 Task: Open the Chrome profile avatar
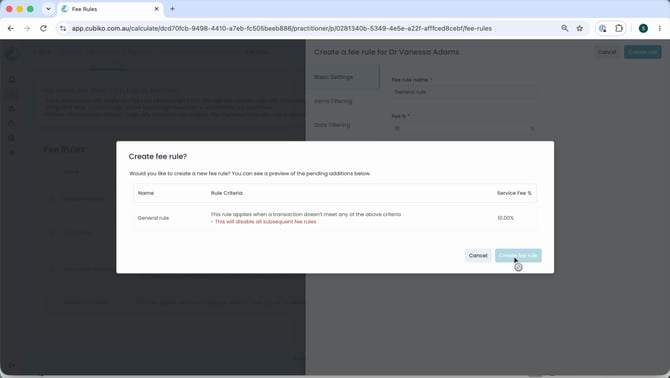point(643,28)
